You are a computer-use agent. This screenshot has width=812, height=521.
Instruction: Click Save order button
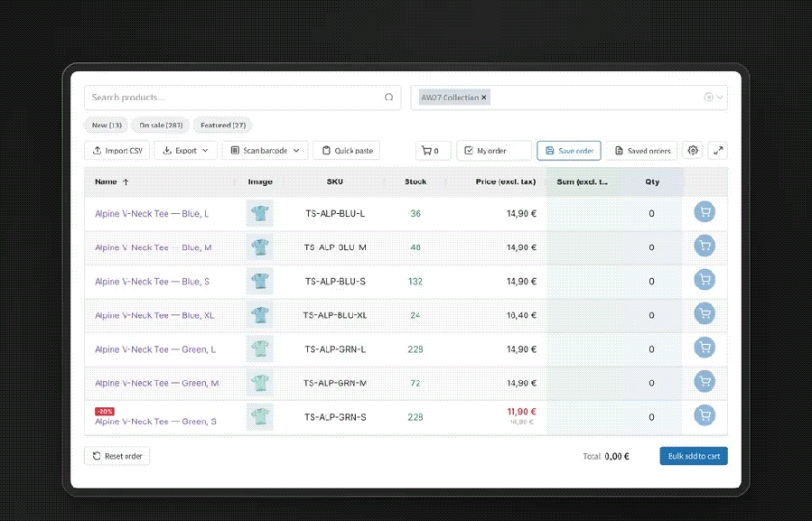coord(569,151)
